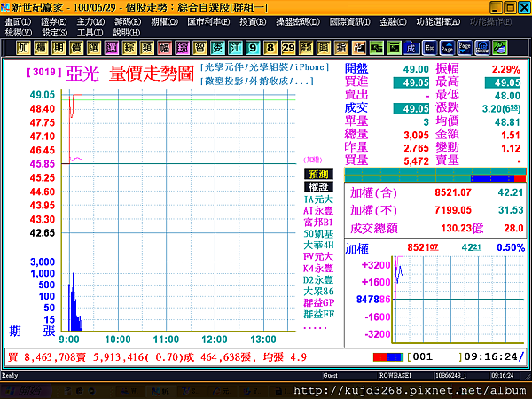
Task: Click the 價 toolbar icon
Action: (x=76, y=48)
